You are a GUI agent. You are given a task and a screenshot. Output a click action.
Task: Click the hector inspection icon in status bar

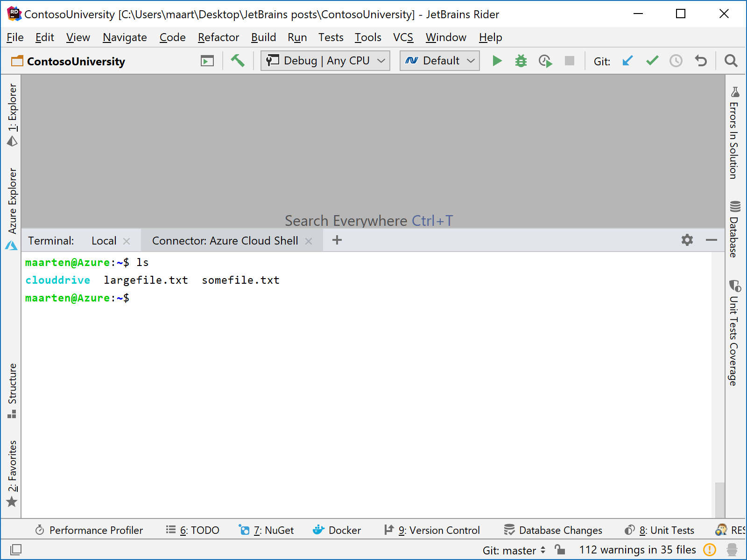tap(732, 550)
